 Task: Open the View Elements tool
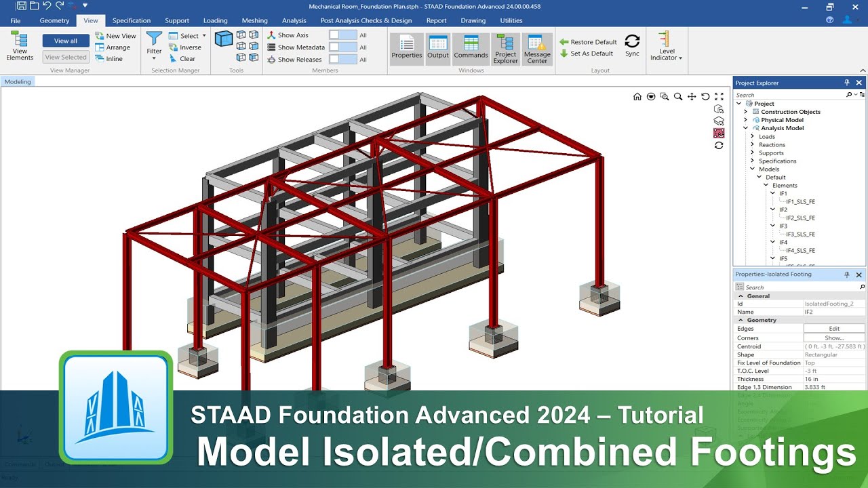20,46
